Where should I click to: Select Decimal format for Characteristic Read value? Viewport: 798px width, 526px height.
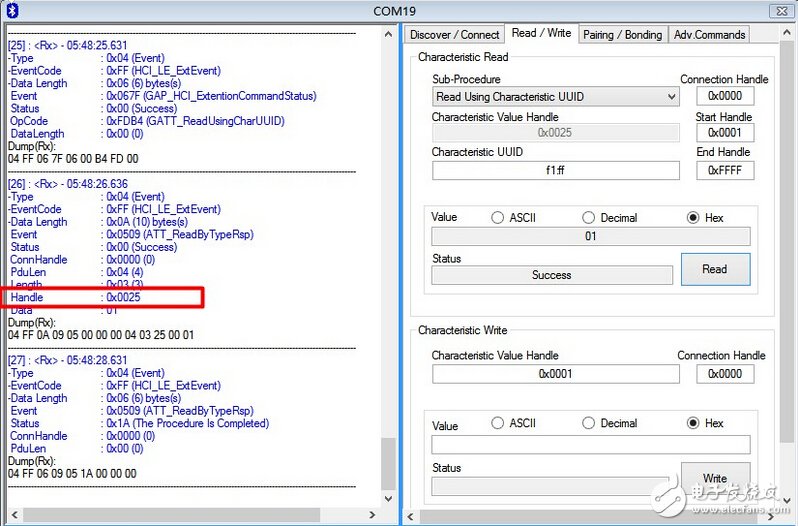(588, 218)
